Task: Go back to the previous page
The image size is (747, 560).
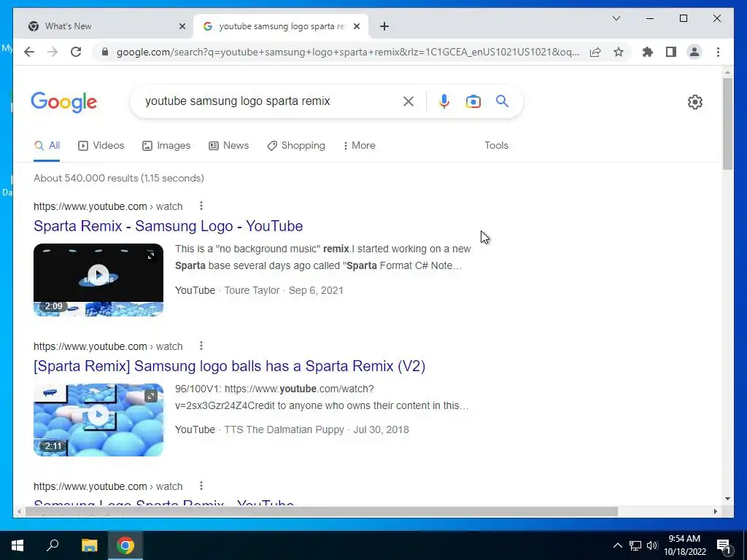Action: click(x=29, y=52)
